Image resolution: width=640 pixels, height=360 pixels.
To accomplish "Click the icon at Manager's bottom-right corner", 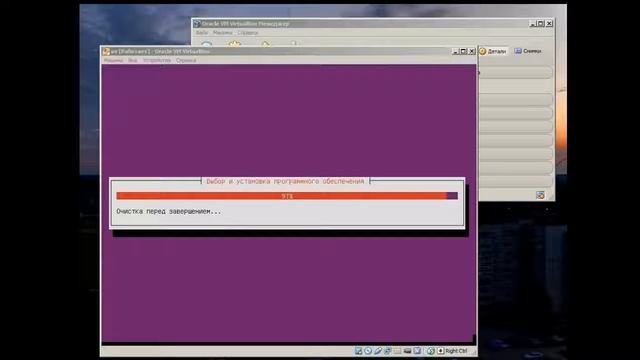I will pyautogui.click(x=540, y=195).
